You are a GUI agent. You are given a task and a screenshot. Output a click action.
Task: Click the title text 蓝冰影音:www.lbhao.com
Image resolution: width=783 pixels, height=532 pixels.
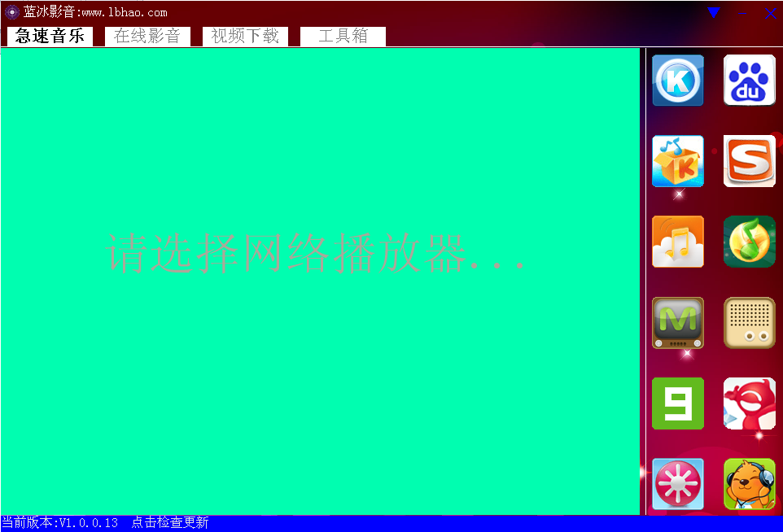click(x=95, y=12)
